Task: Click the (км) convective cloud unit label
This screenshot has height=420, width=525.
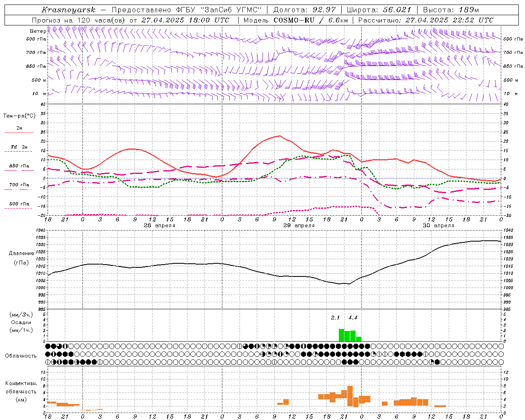Action: tap(21, 399)
